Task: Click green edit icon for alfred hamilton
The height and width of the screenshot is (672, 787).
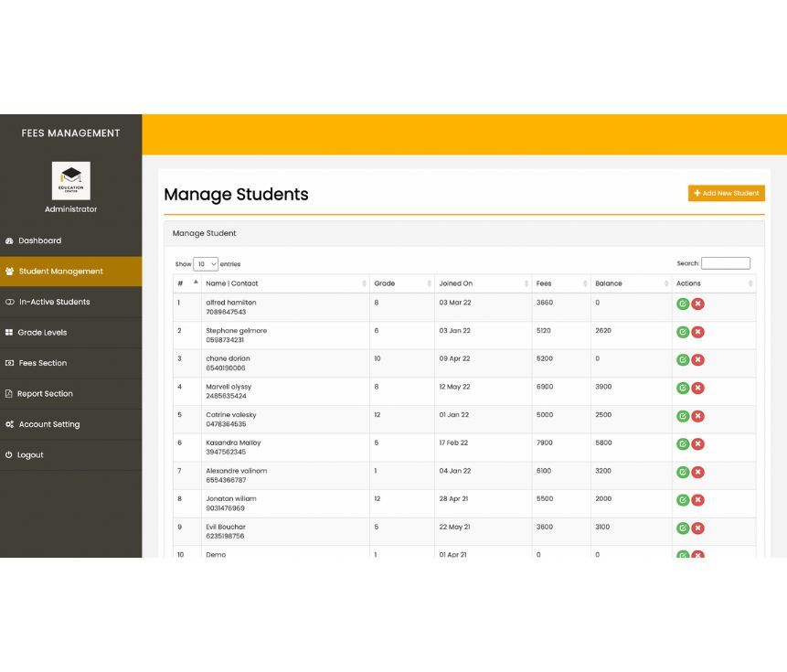Action: pyautogui.click(x=682, y=304)
